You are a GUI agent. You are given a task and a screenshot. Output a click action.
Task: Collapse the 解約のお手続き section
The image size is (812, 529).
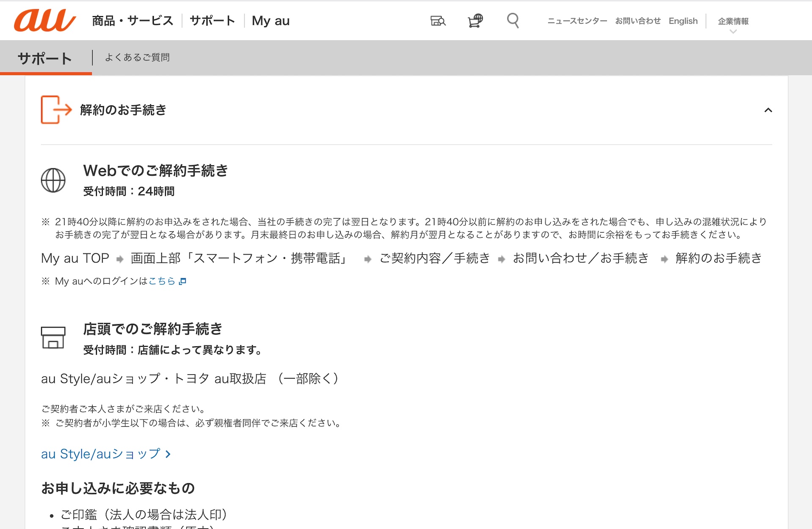[768, 110]
